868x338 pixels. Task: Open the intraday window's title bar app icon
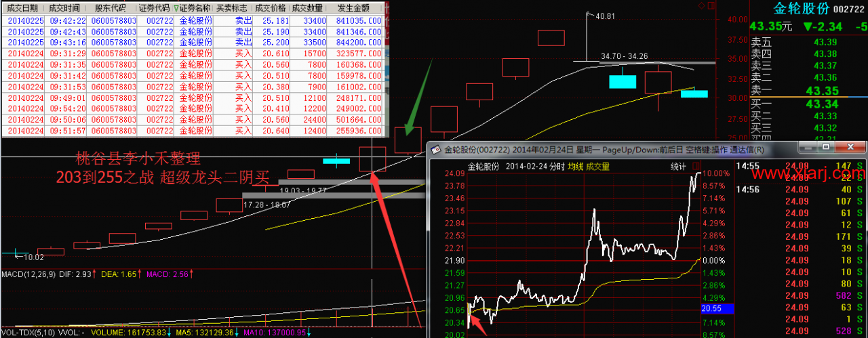436,149
